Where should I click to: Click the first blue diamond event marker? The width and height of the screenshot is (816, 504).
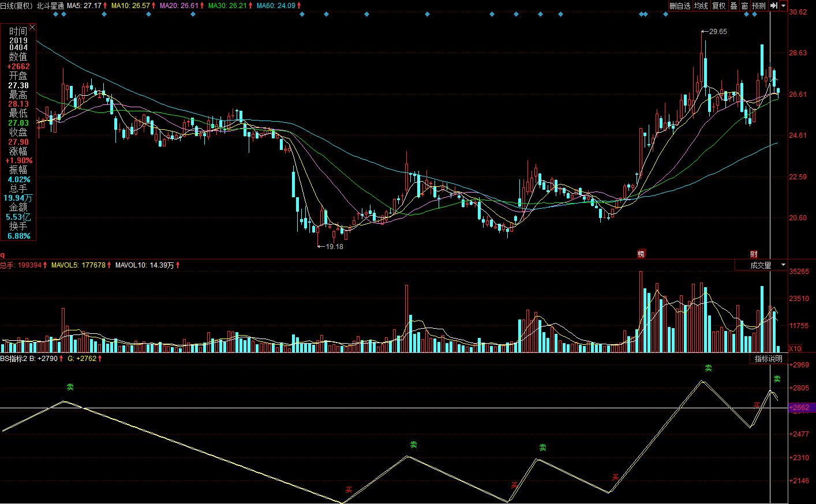55,14
